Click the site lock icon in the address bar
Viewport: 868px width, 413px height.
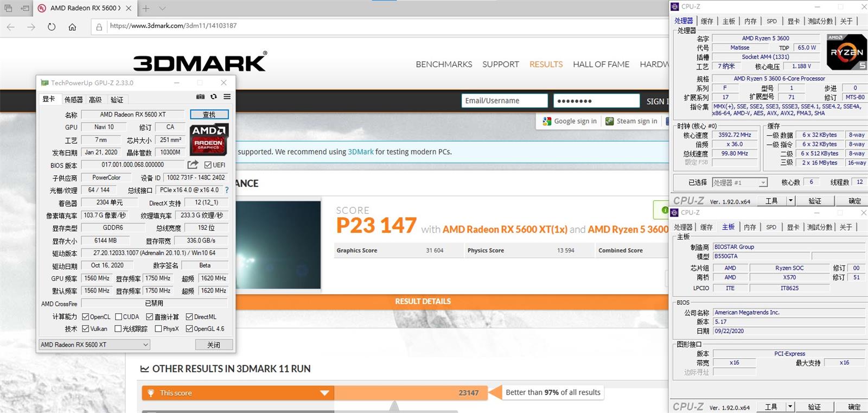click(99, 26)
